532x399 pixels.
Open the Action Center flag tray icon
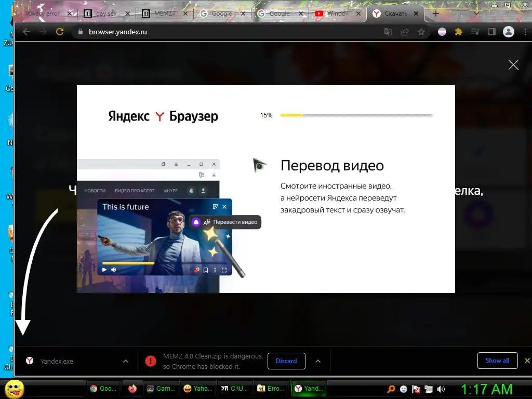click(416, 389)
